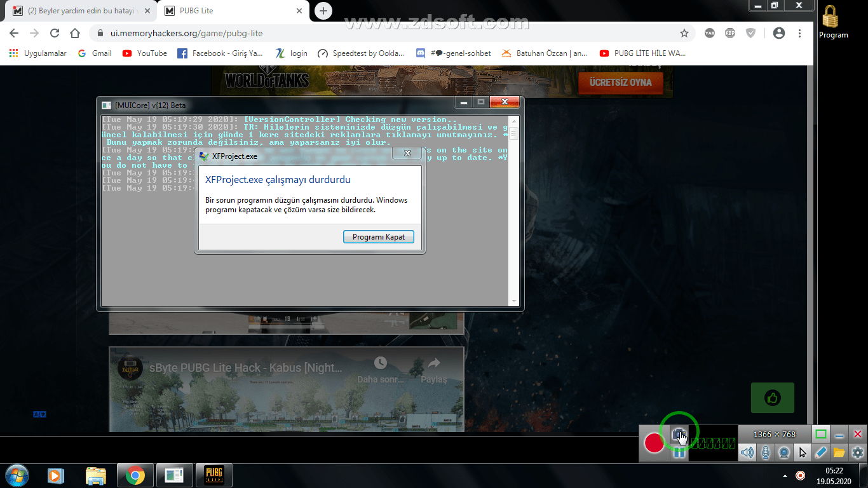Open the YAB browser extension

pyautogui.click(x=711, y=33)
